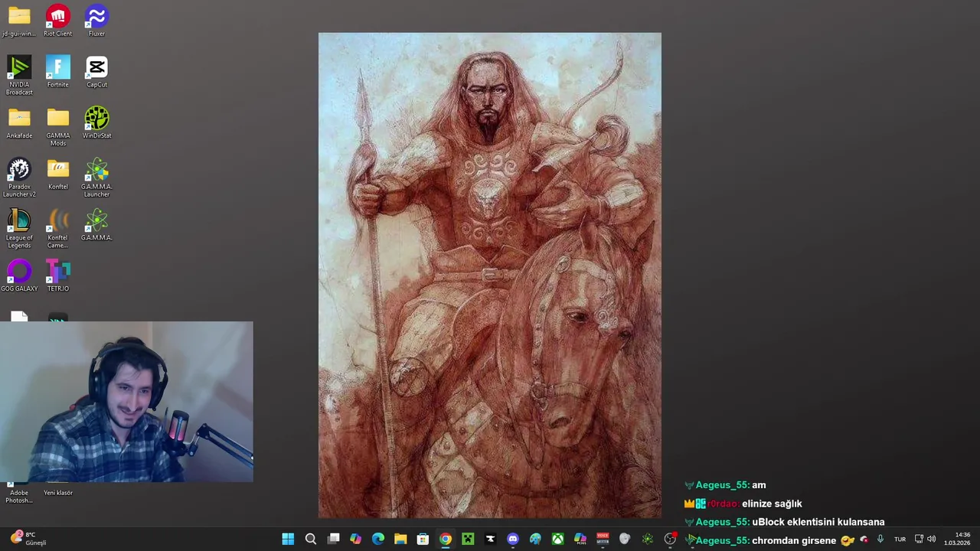Open the Windows Start menu

[288, 540]
